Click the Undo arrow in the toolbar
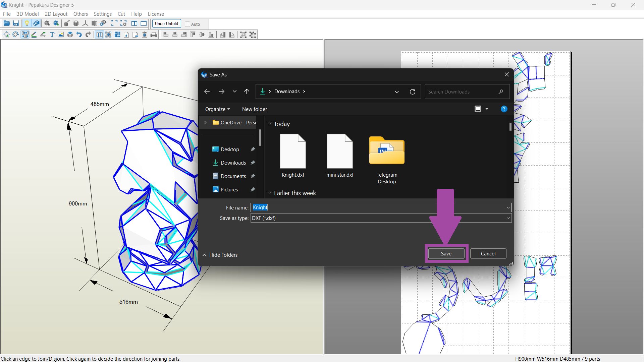The width and height of the screenshot is (644, 362). 79,35
